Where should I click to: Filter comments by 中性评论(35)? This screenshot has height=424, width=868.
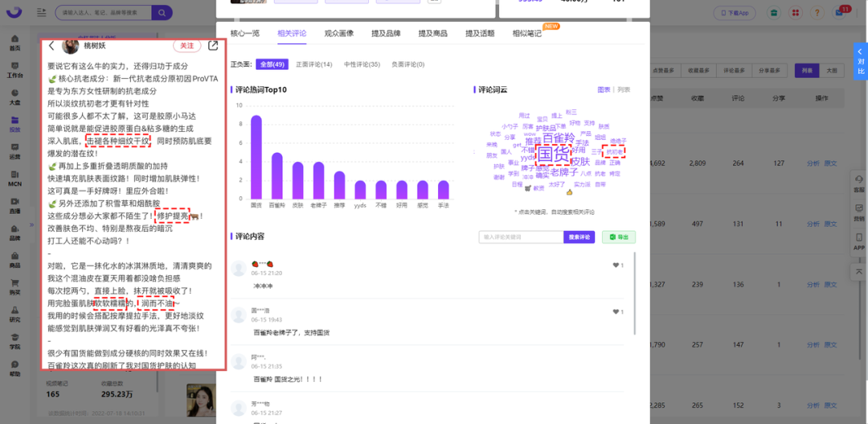[x=362, y=64]
